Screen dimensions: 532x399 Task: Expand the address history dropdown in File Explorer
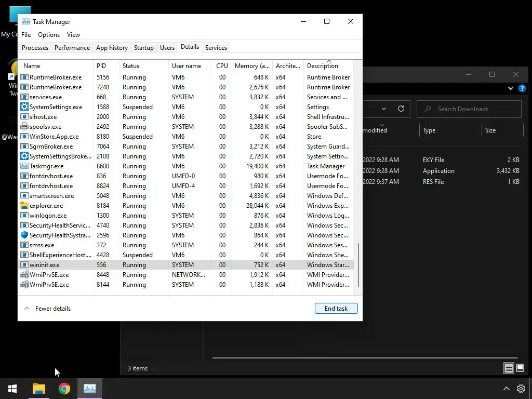(x=384, y=109)
